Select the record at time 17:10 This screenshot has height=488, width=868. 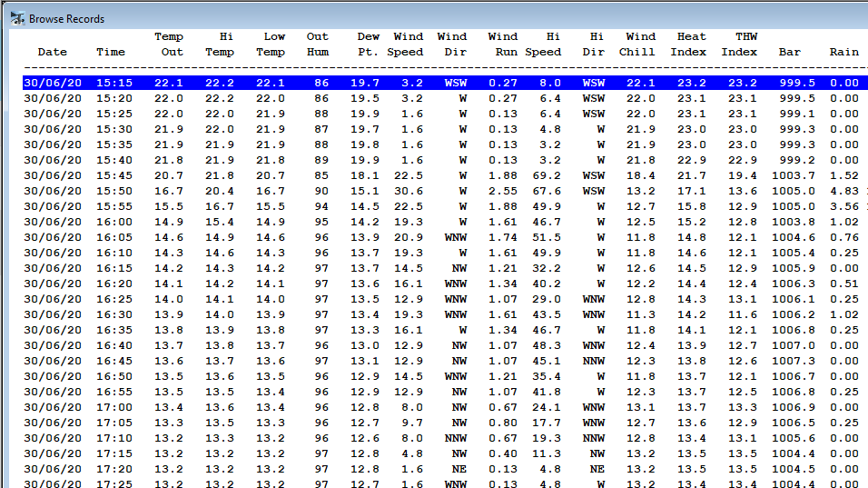pos(445,439)
